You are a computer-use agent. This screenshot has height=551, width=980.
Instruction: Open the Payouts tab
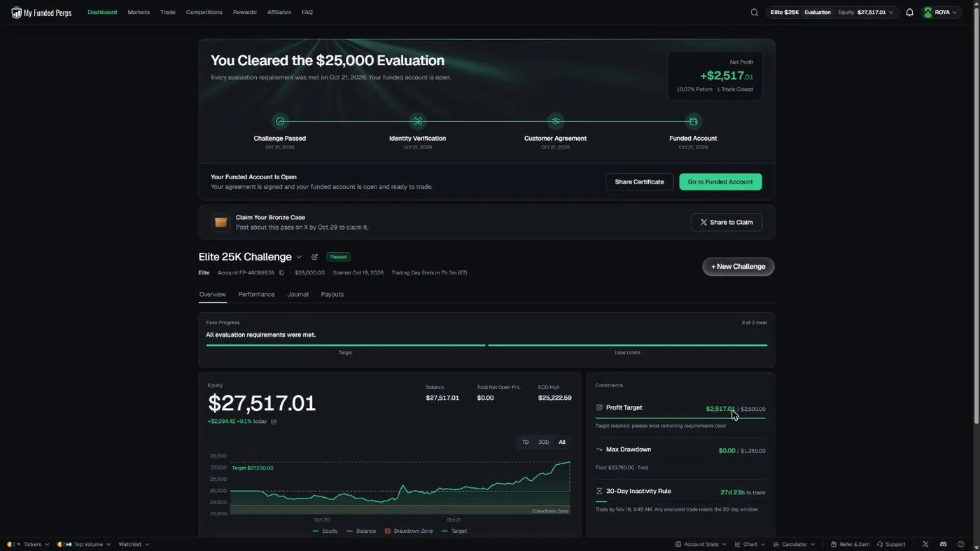(332, 294)
